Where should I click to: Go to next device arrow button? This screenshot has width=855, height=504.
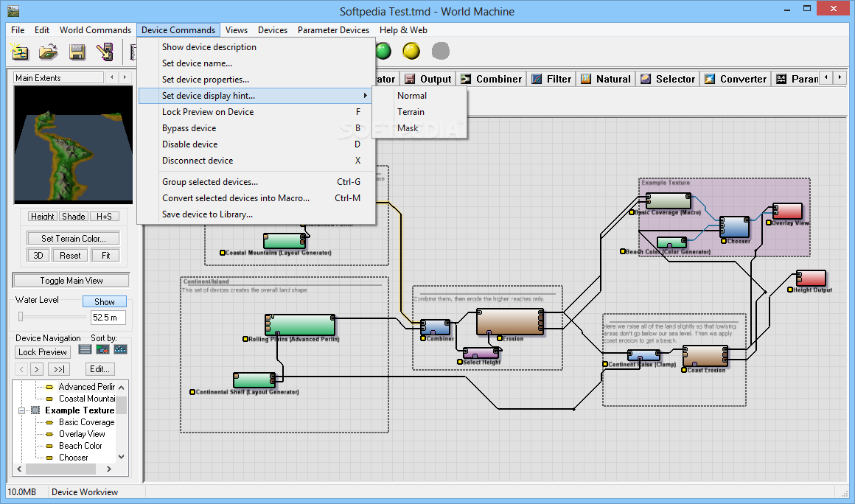pos(37,369)
